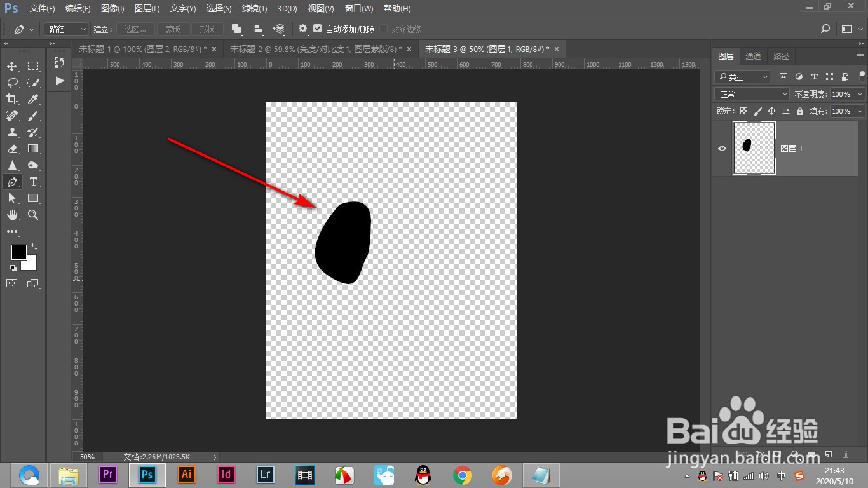Delete layer with trash icon
The width and height of the screenshot is (868, 488).
click(x=845, y=454)
